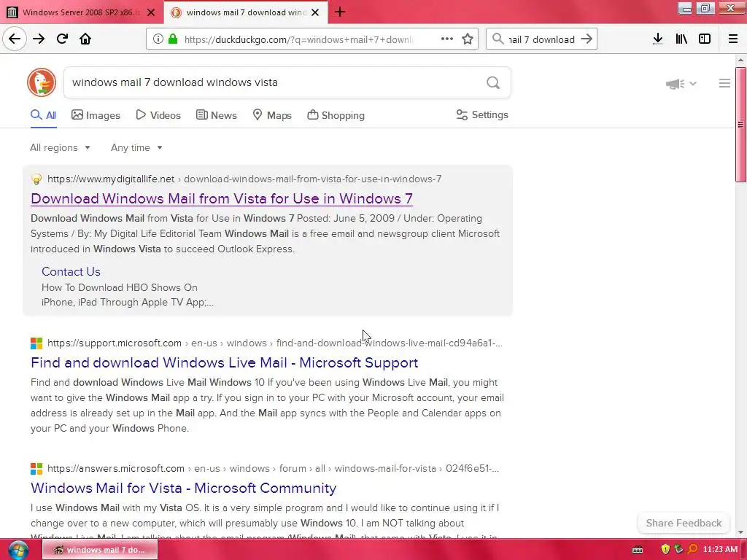Viewport: 747px width, 560px height.
Task: Click the browser search box magnifier
Action: [x=498, y=39]
